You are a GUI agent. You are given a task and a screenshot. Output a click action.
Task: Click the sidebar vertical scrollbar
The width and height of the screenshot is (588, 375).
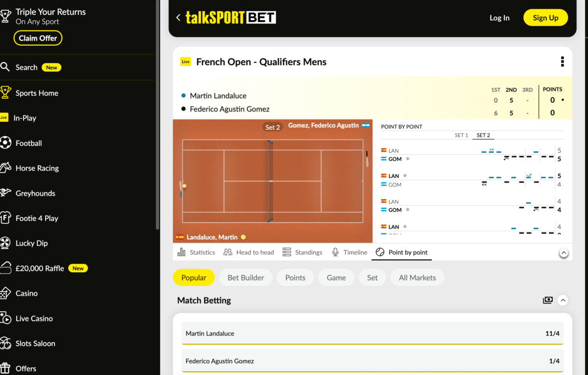(x=157, y=115)
